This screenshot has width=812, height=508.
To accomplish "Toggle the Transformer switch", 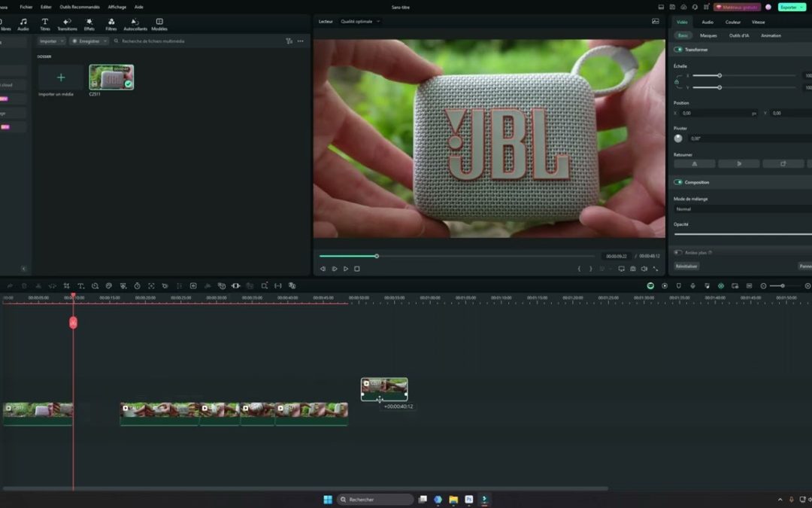I will 678,50.
